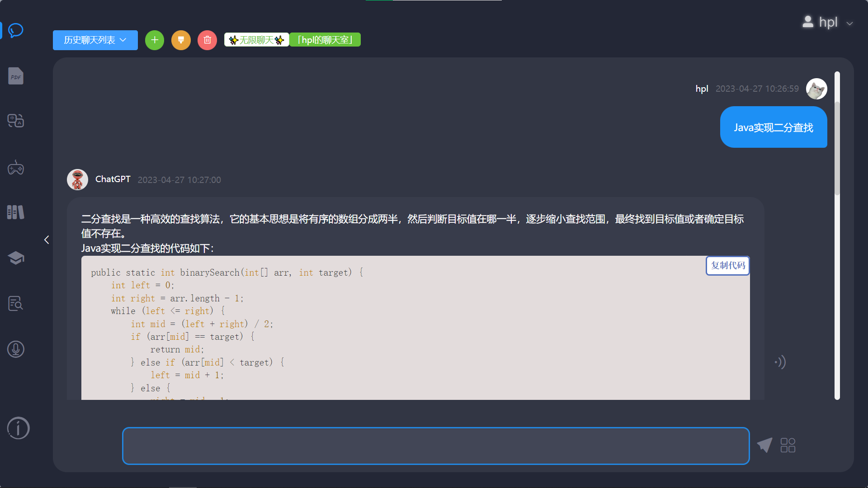This screenshot has width=868, height=488.
Task: Focus the message input box
Action: (x=435, y=446)
